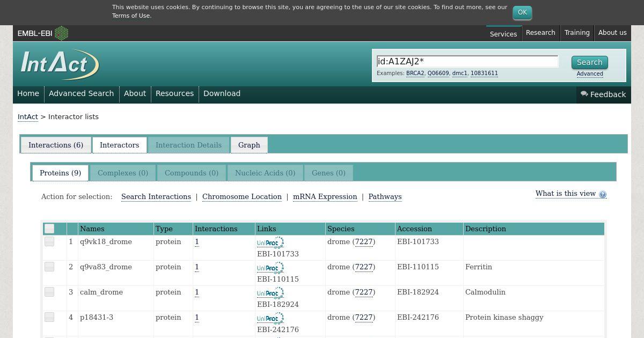Use the Q06609 example query
644x338 pixels.
(x=438, y=74)
